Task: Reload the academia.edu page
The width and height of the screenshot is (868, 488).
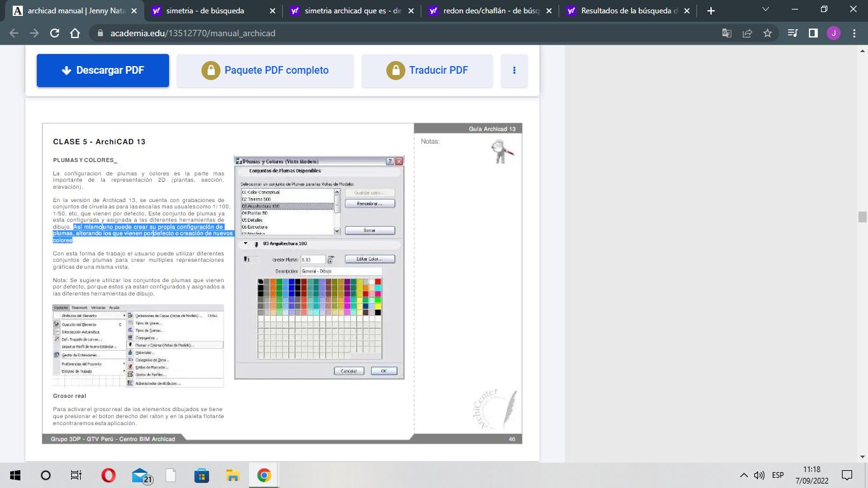Action: pos(55,33)
